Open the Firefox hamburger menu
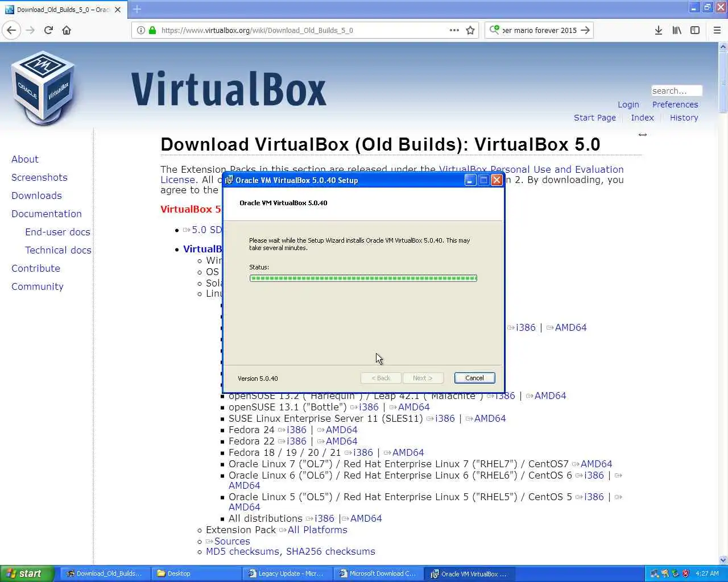 [x=717, y=30]
